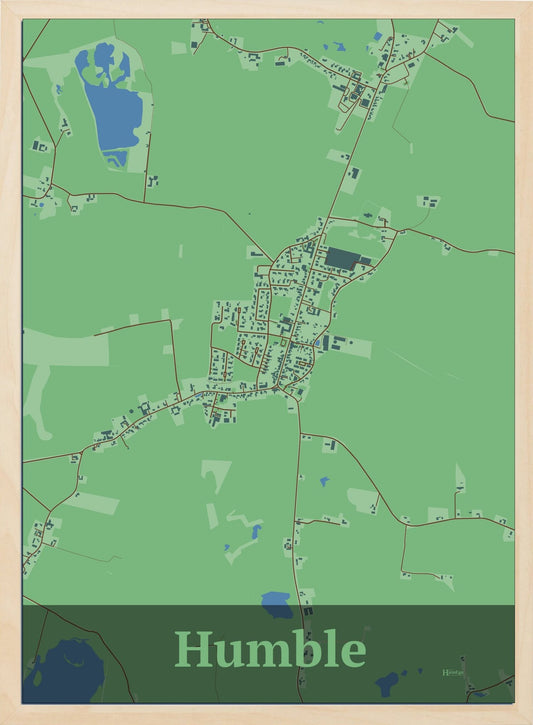This screenshot has width=533, height=725.
Task: Click the letter H of the Humble title
Action: (192, 649)
